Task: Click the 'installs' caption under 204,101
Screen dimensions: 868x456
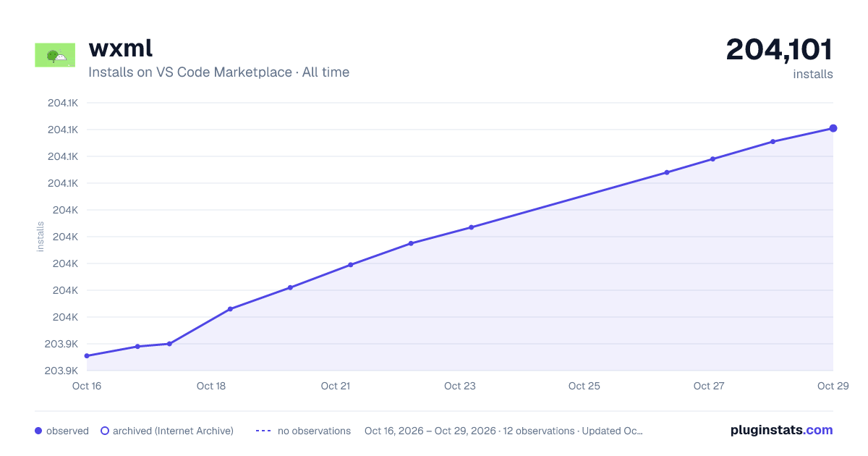Action: pos(813,74)
